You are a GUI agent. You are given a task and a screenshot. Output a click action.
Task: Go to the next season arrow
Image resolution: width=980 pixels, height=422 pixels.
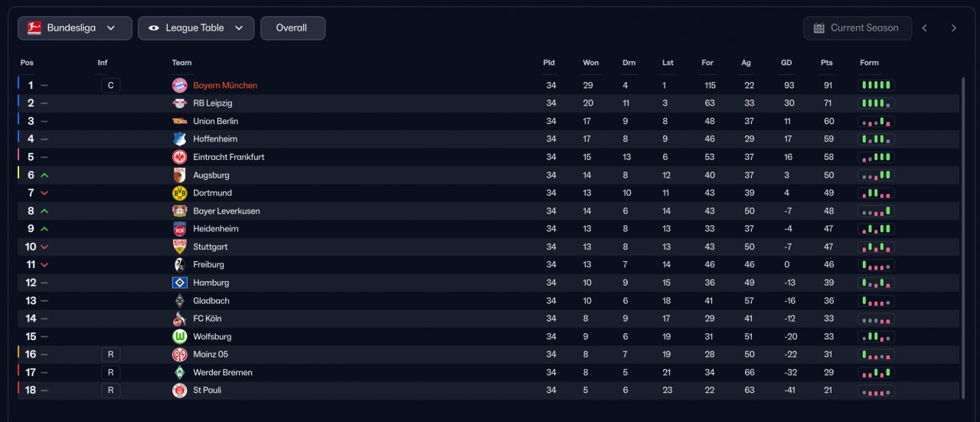(953, 28)
